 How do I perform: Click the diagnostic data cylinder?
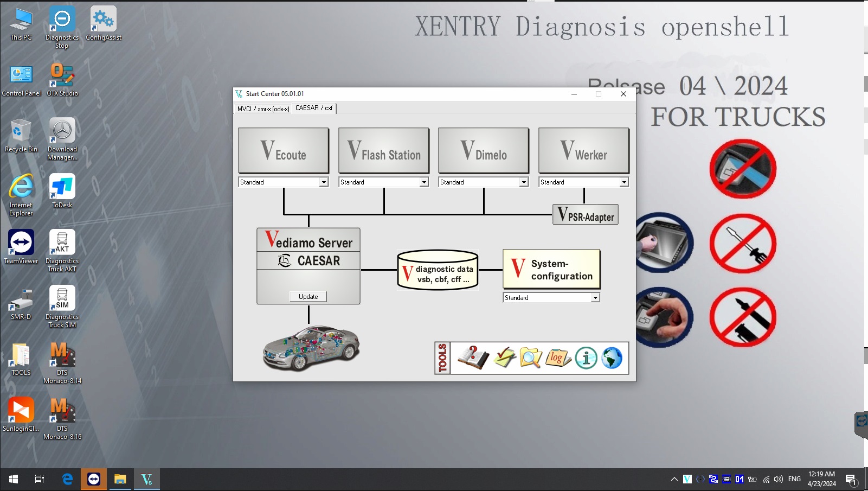438,270
